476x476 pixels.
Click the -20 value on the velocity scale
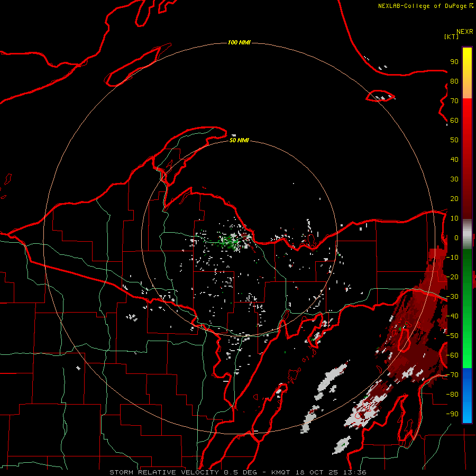pyautogui.click(x=452, y=277)
